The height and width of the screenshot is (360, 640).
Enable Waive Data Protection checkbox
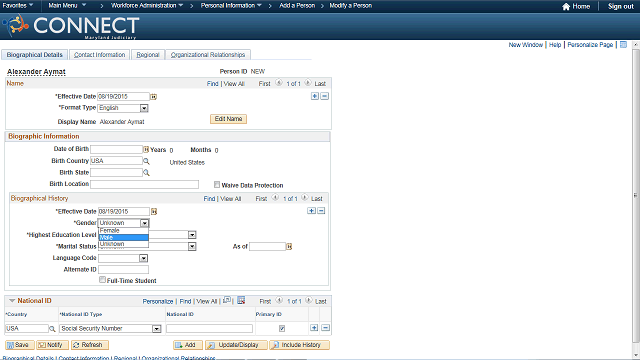click(217, 184)
